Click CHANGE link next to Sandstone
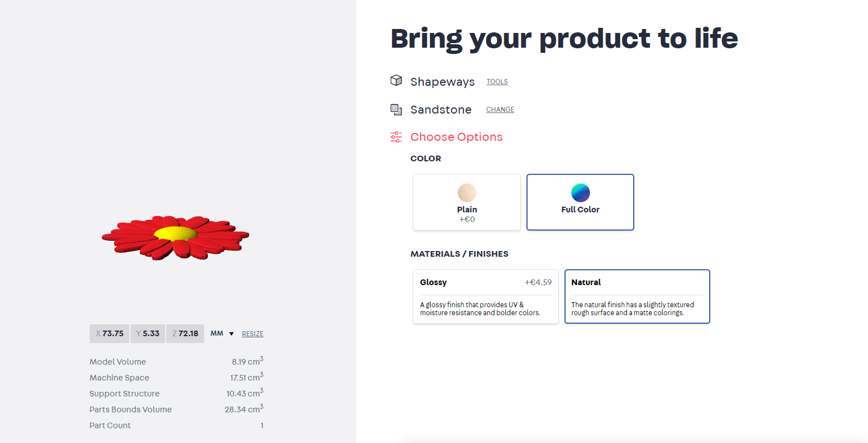Viewport: 868px width, 443px height. pos(500,110)
